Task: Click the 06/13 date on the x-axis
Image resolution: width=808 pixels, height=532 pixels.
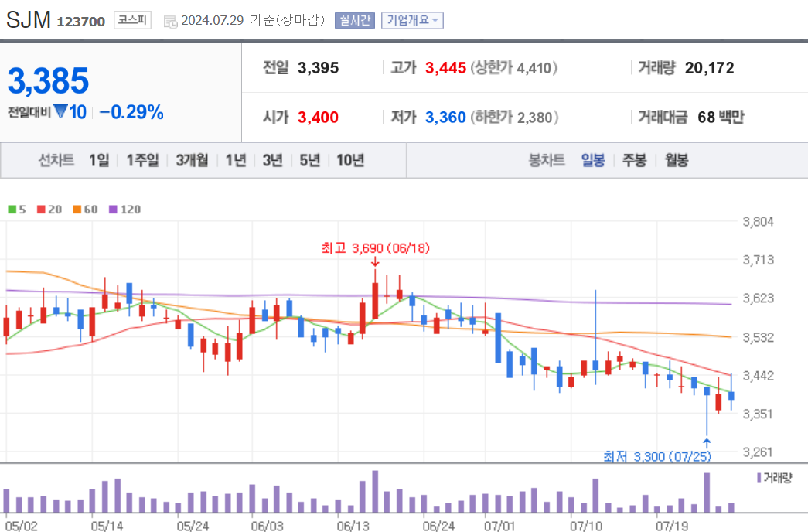Action: click(x=353, y=526)
